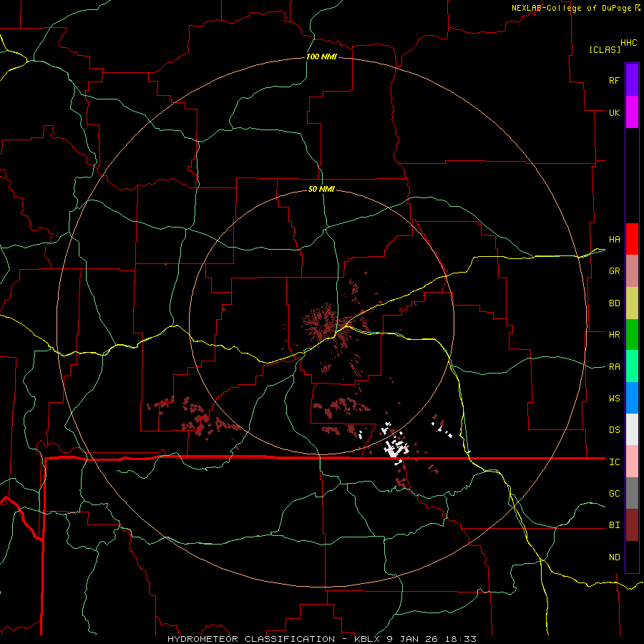Click the dark red BI legend swatch
Image resolution: width=644 pixels, height=644 pixels.
pos(632,525)
